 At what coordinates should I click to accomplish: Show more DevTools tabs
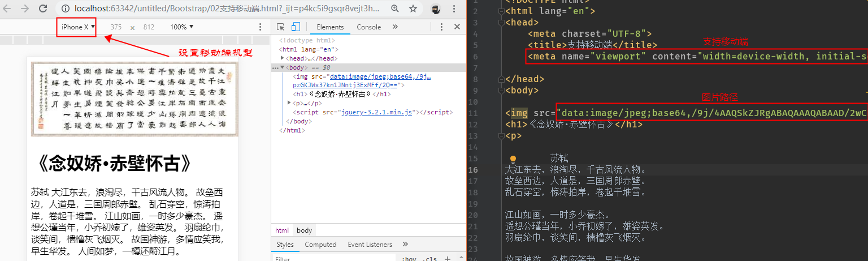395,27
